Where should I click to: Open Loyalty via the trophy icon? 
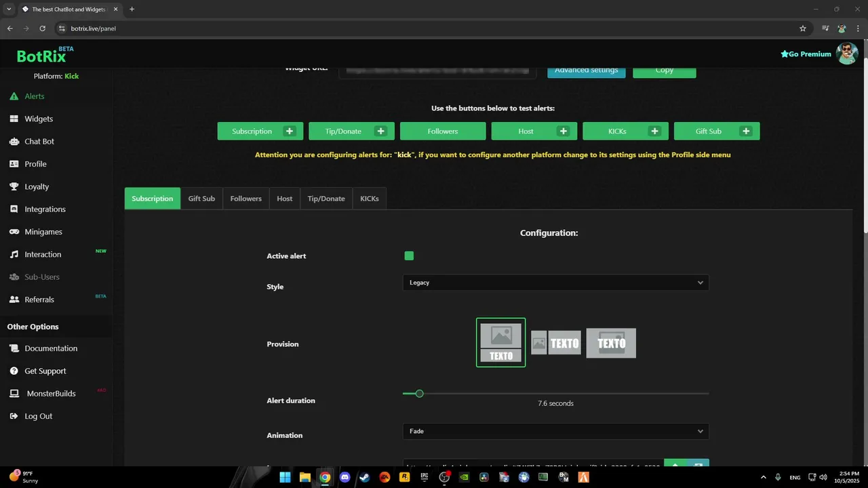14,186
